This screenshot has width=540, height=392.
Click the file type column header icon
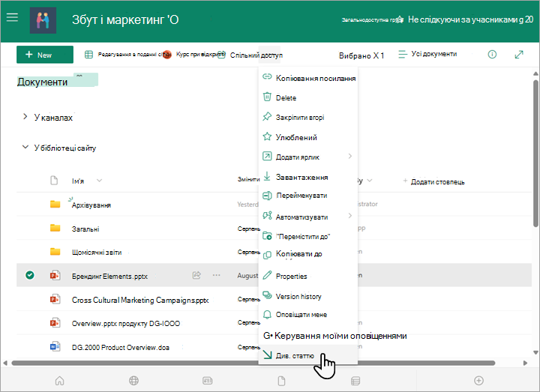tap(54, 181)
